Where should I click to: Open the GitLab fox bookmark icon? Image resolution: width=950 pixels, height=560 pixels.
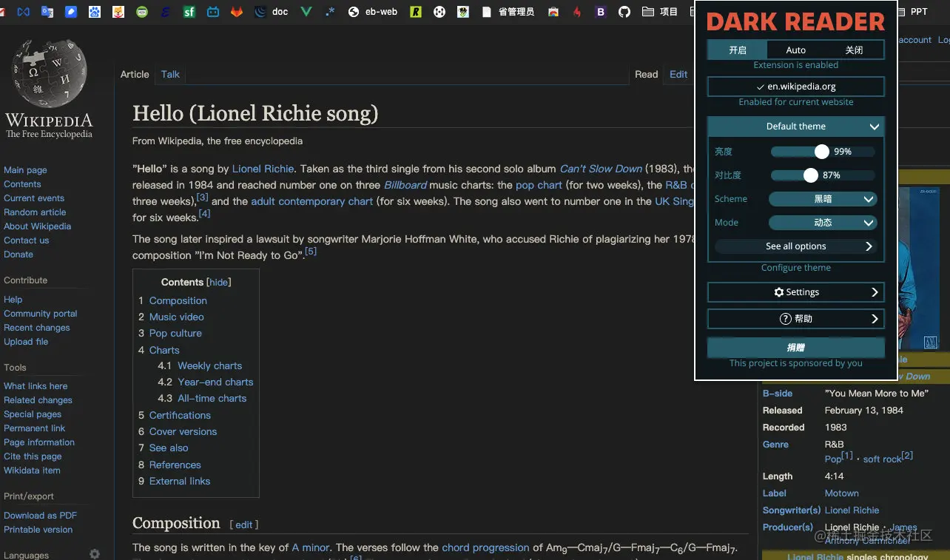coord(237,12)
